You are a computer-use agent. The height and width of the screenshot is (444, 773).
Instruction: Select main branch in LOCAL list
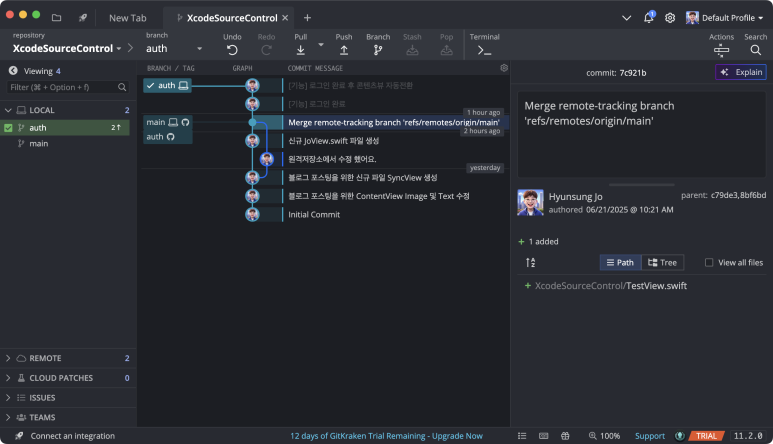pyautogui.click(x=38, y=143)
